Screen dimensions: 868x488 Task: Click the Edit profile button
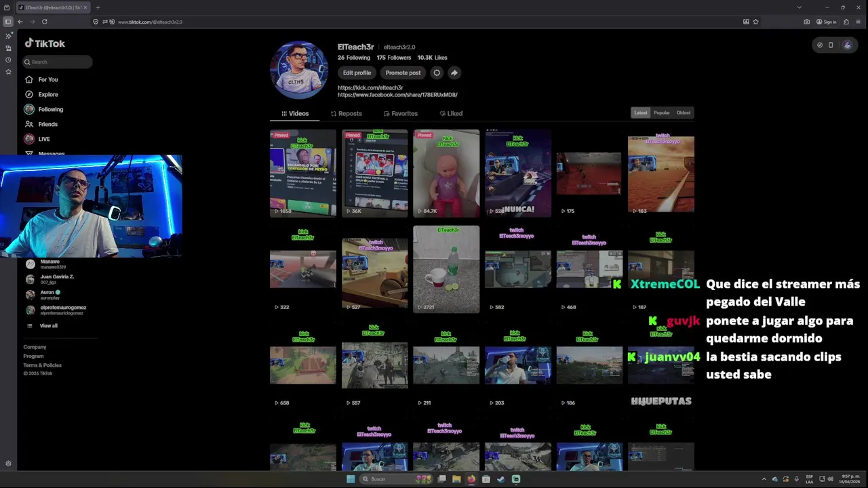pyautogui.click(x=357, y=73)
